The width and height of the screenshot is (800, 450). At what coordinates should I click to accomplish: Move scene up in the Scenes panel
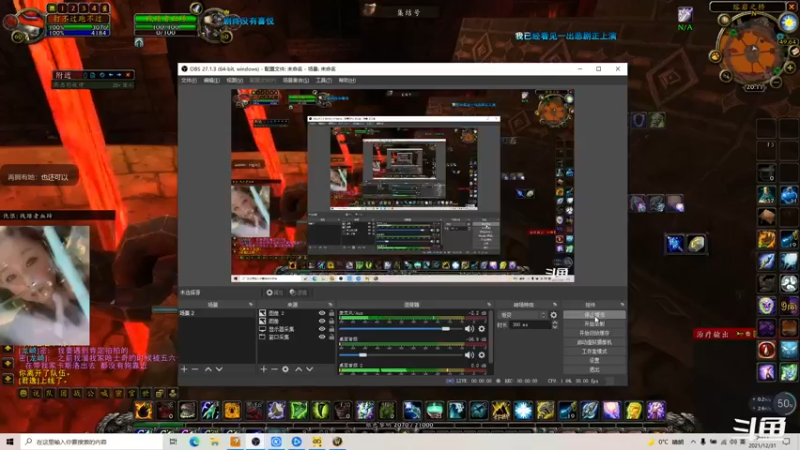click(208, 369)
